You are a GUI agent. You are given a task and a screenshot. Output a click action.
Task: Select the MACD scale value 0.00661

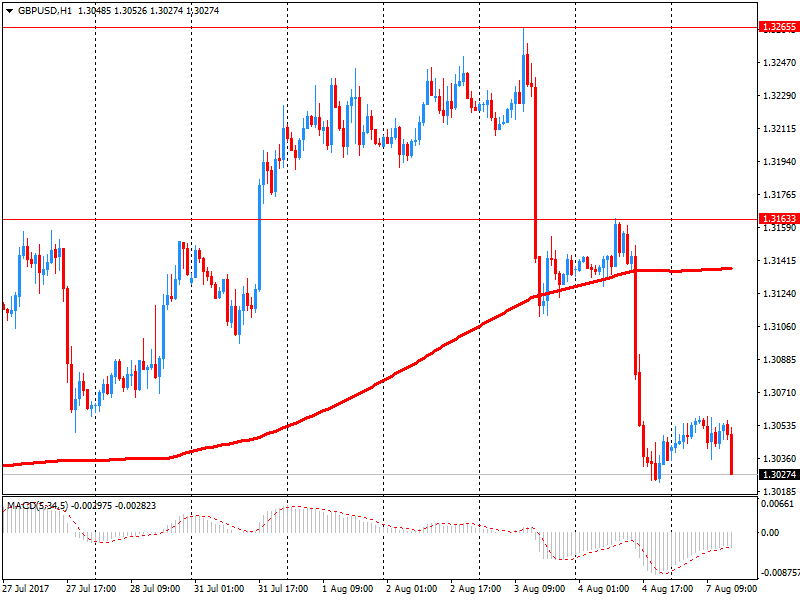777,504
